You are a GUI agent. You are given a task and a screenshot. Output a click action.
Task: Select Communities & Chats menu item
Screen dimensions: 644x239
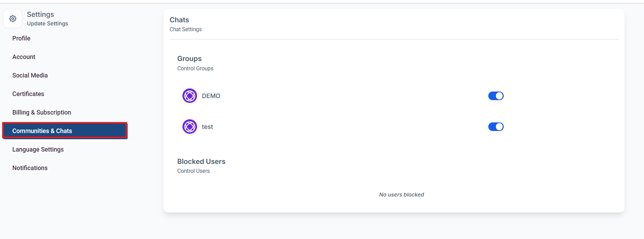(42, 131)
